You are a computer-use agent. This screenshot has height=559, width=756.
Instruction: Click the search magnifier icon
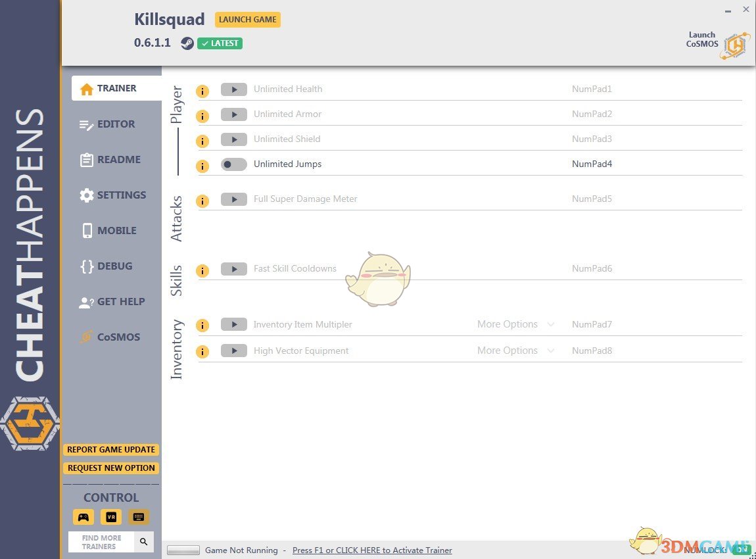click(x=144, y=542)
